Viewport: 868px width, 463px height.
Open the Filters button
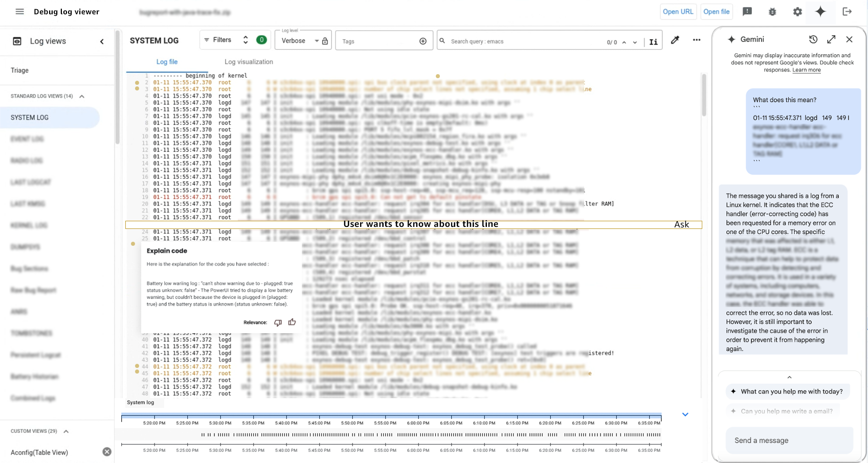[x=218, y=40]
